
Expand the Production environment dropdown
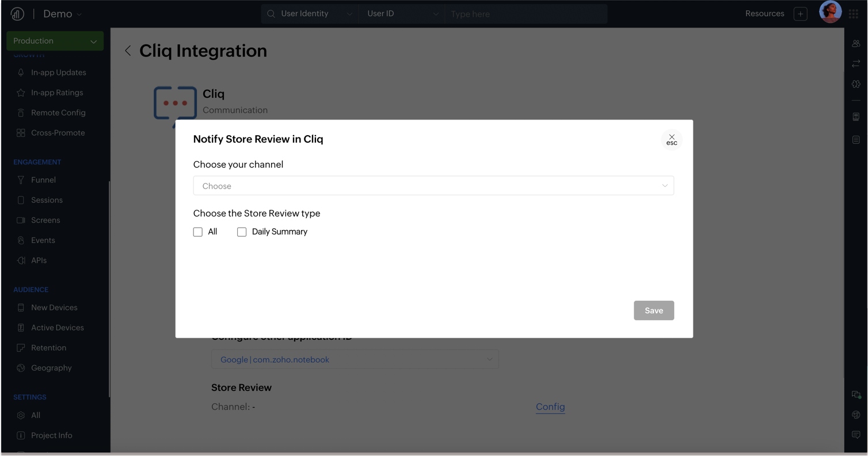(x=55, y=41)
